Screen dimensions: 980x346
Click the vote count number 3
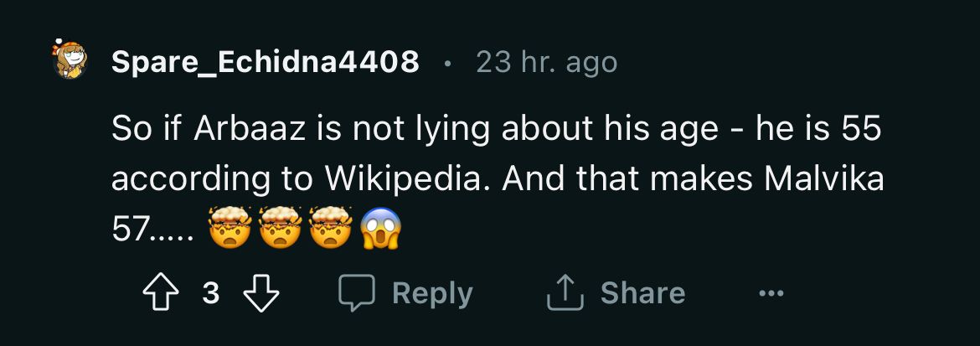(211, 293)
